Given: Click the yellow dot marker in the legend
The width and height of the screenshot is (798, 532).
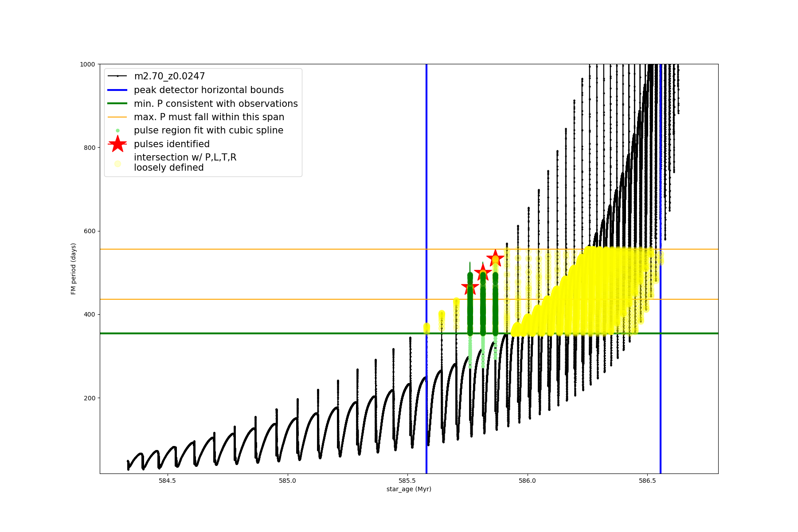Looking at the screenshot, I should [x=117, y=164].
